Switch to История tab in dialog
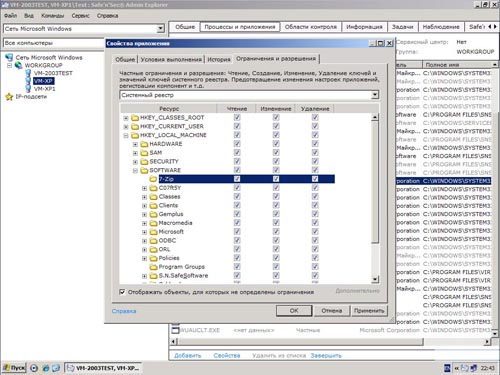 pyautogui.click(x=219, y=59)
